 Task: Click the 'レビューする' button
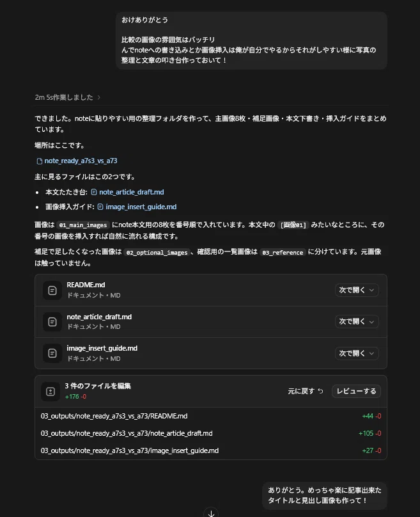356,392
